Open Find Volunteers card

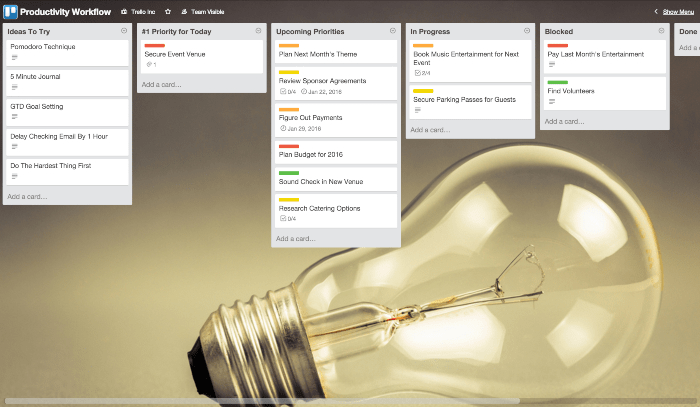[x=605, y=93]
